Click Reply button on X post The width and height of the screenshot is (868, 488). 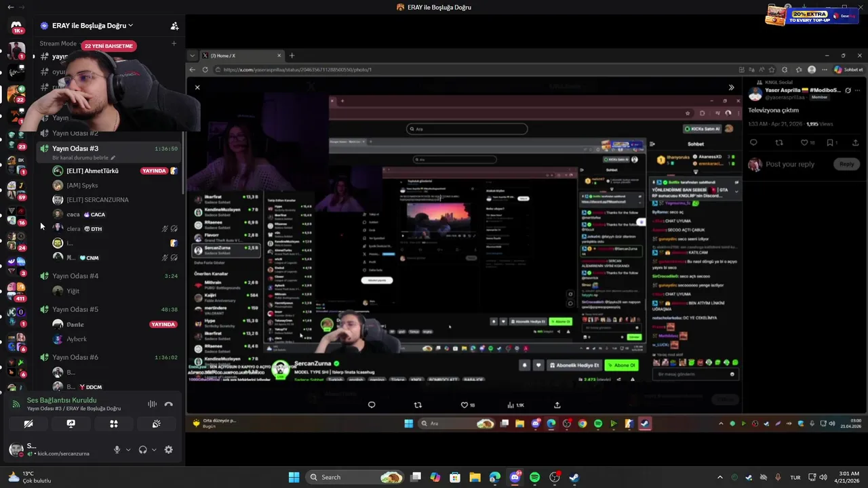coord(847,164)
